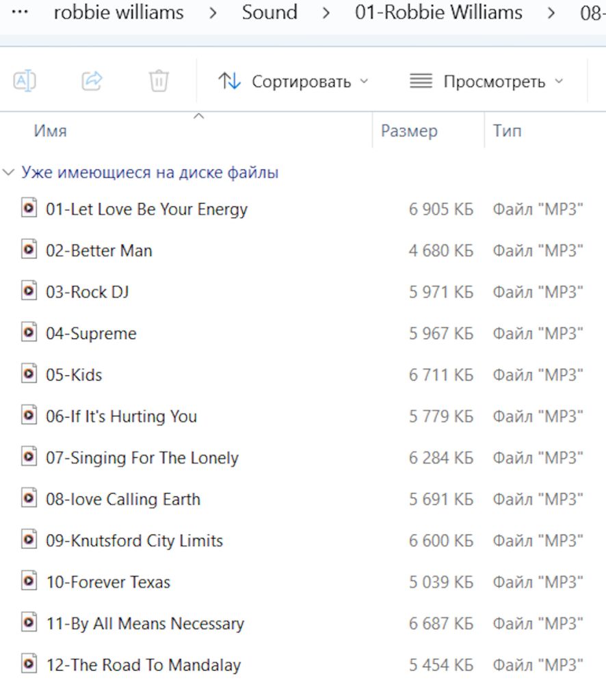Click MP3 icon of 08-love Calling Earth
The height and width of the screenshot is (700, 606).
[x=29, y=498]
